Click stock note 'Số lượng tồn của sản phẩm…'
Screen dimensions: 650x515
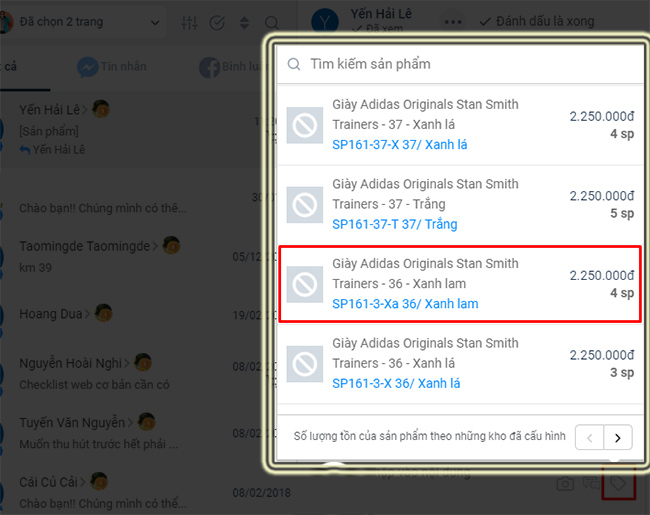429,436
